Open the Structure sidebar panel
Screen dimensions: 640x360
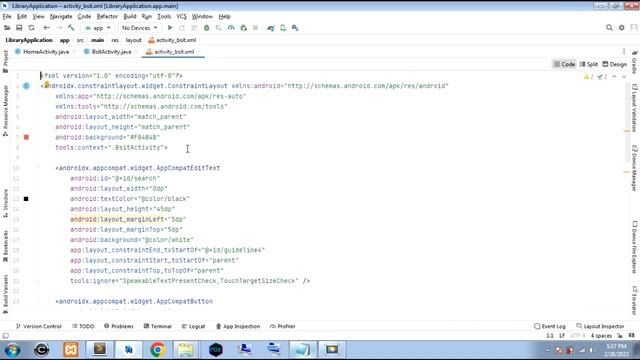click(x=5, y=203)
